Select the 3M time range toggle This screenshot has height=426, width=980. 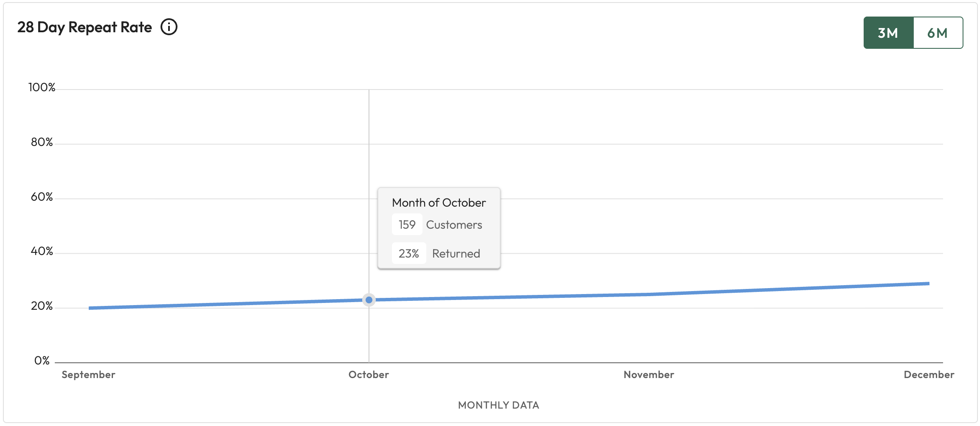(888, 33)
